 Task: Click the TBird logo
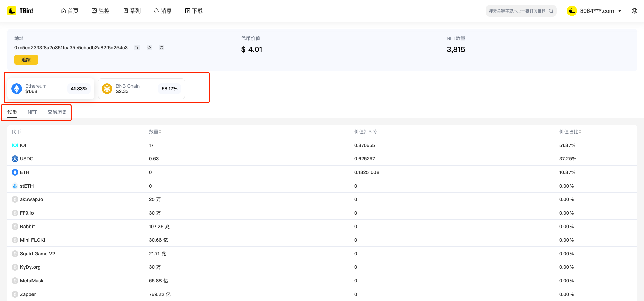click(x=21, y=11)
